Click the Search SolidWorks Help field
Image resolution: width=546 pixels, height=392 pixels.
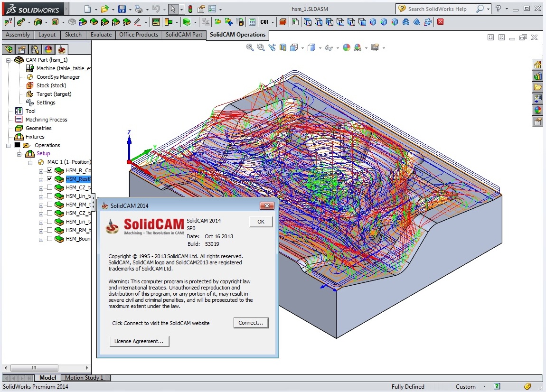point(437,9)
